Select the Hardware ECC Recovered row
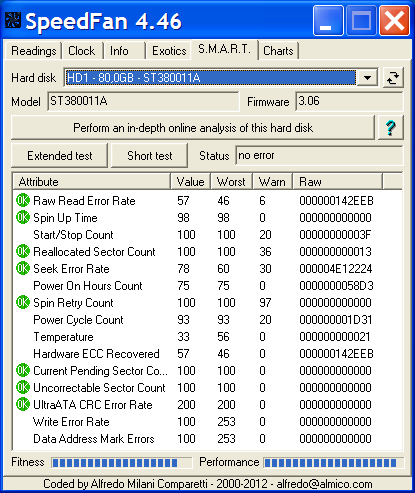The image size is (415, 493). 207,354
